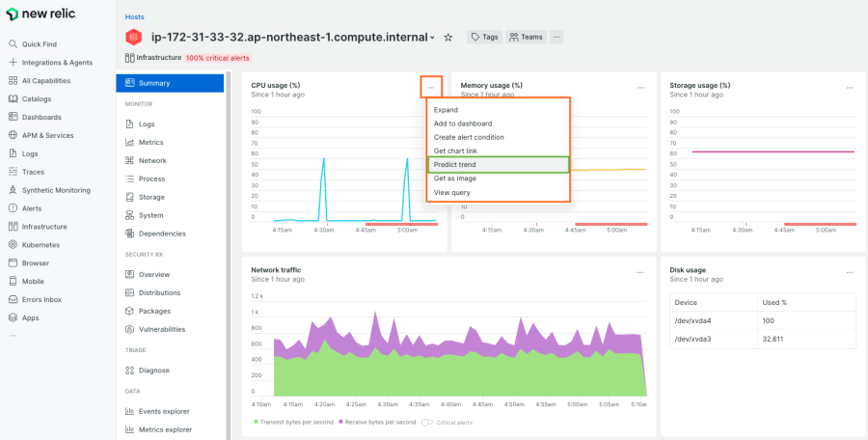Favorite this host with star icon
The width and height of the screenshot is (868, 440).
448,37
